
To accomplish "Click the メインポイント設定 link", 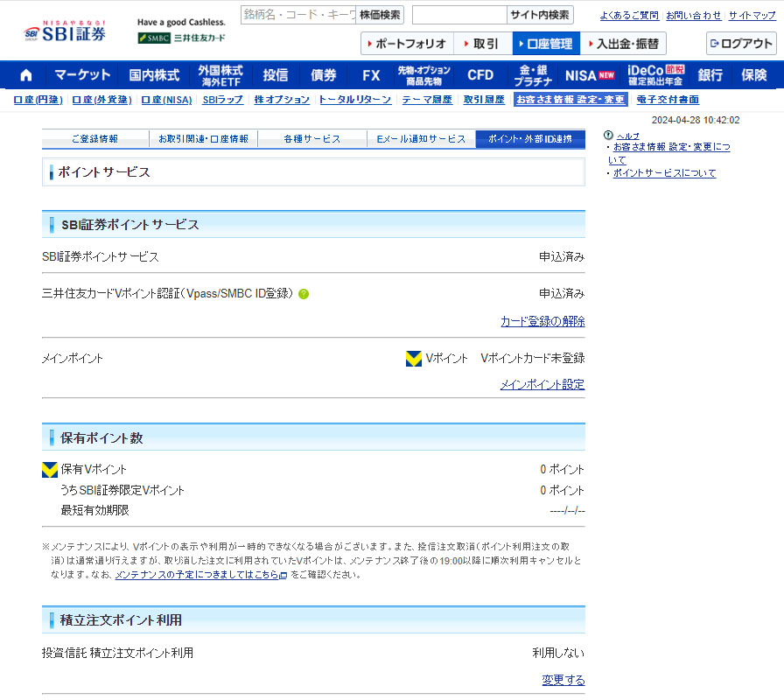I will (x=542, y=384).
